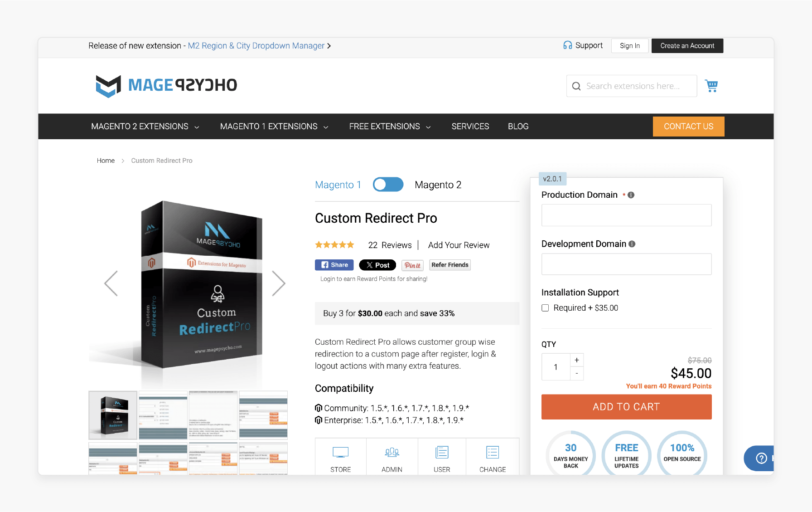Image resolution: width=812 pixels, height=512 pixels.
Task: Show next product image arrow
Action: (x=279, y=283)
